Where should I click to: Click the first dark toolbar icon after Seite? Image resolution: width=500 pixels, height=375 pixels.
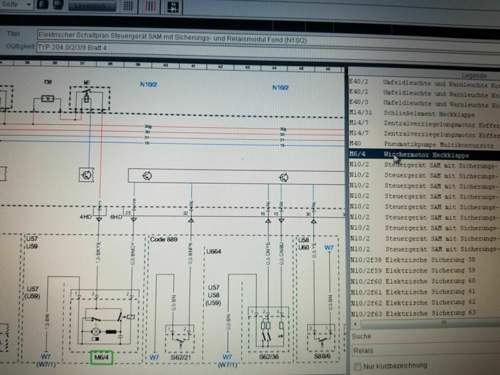(x=43, y=4)
